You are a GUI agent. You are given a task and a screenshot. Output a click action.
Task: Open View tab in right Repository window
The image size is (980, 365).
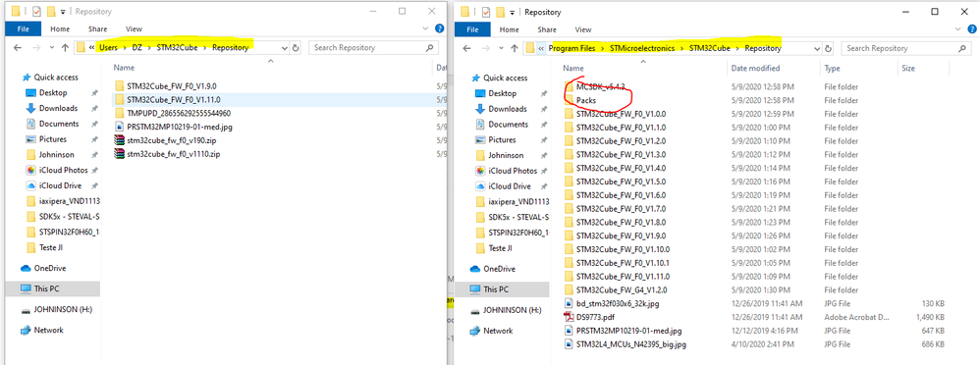click(583, 29)
